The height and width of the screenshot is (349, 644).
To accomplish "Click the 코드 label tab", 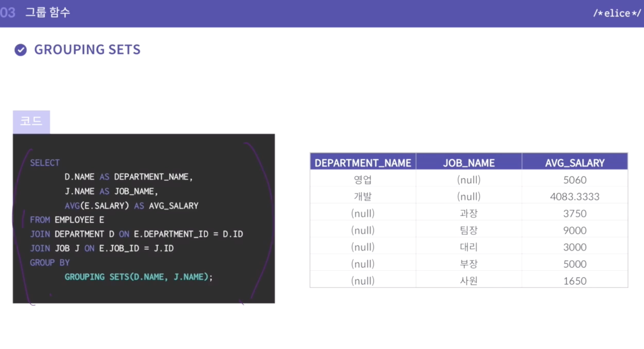I will pyautogui.click(x=31, y=121).
